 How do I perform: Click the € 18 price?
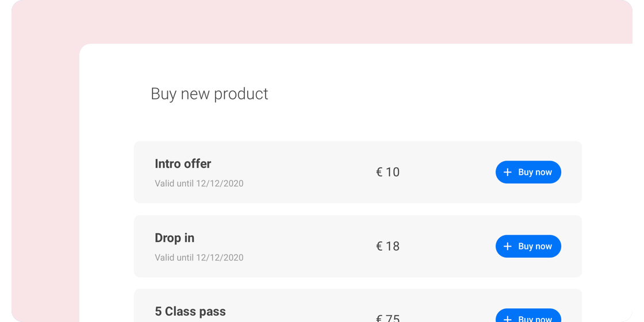(x=388, y=247)
